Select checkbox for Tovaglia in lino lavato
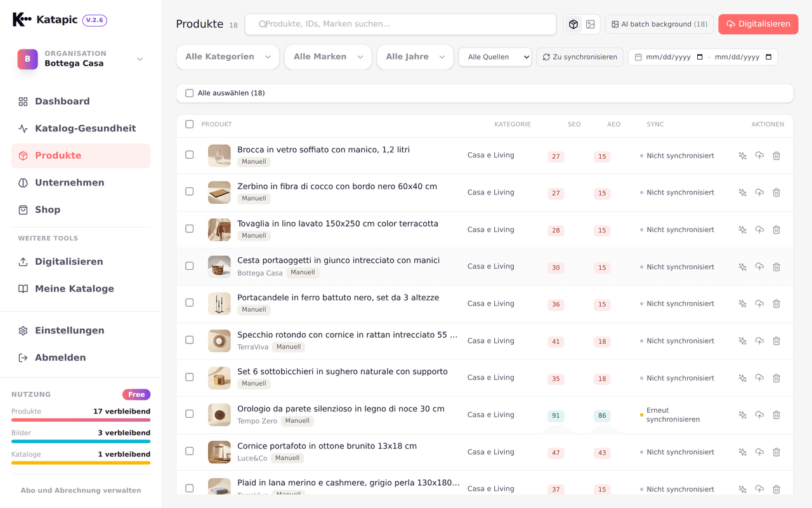The width and height of the screenshot is (812, 508). coord(189,229)
